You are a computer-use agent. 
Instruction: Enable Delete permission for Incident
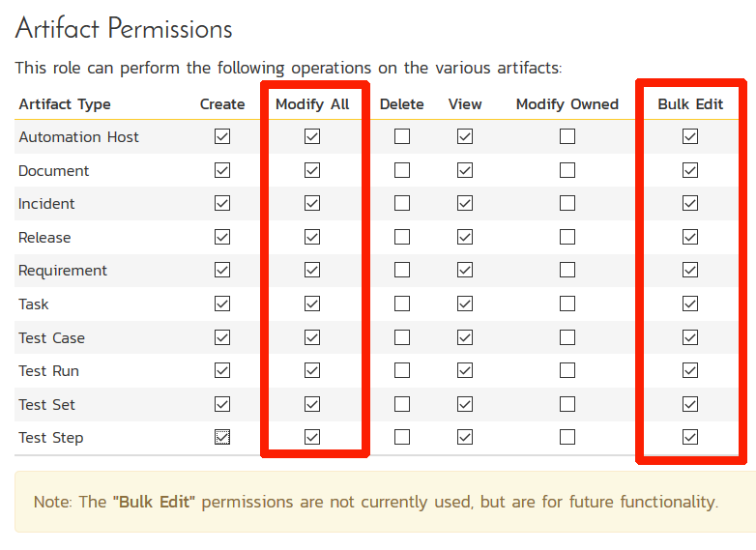(402, 204)
